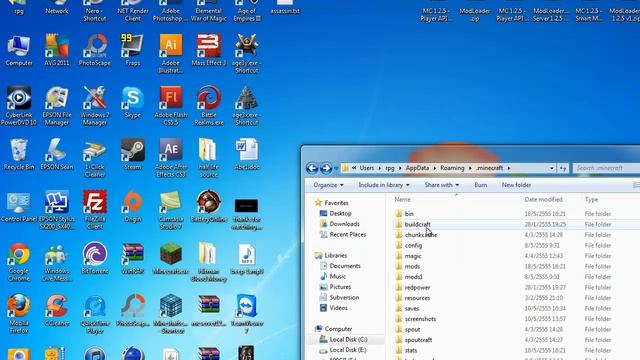Image resolution: width=640 pixels, height=360 pixels.
Task: Launch the Fraps desktop shortcut
Action: click(x=133, y=50)
